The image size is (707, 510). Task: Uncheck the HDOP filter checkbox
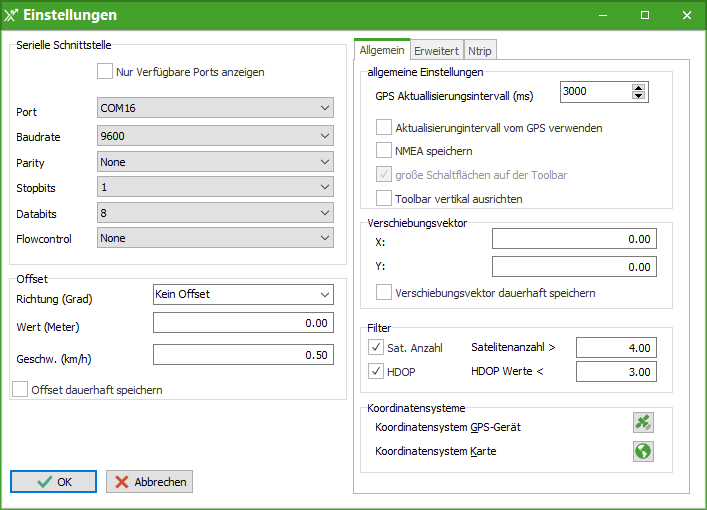[377, 372]
